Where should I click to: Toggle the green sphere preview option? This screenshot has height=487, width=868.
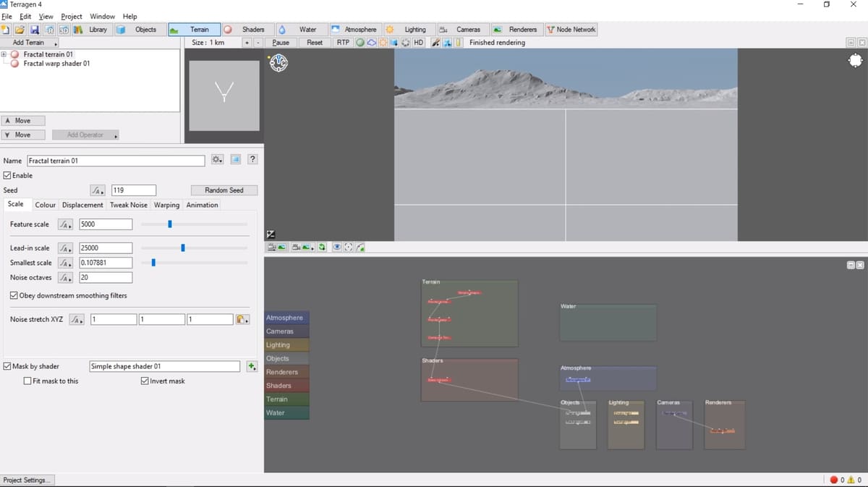click(359, 43)
